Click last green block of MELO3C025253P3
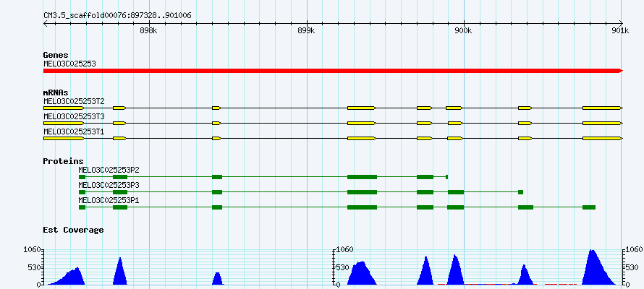 coord(520,192)
